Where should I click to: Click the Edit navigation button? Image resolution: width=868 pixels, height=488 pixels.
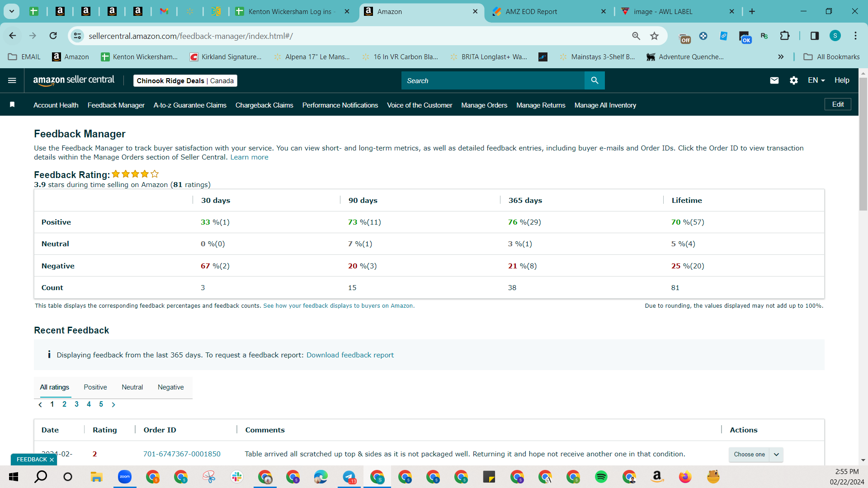(838, 104)
